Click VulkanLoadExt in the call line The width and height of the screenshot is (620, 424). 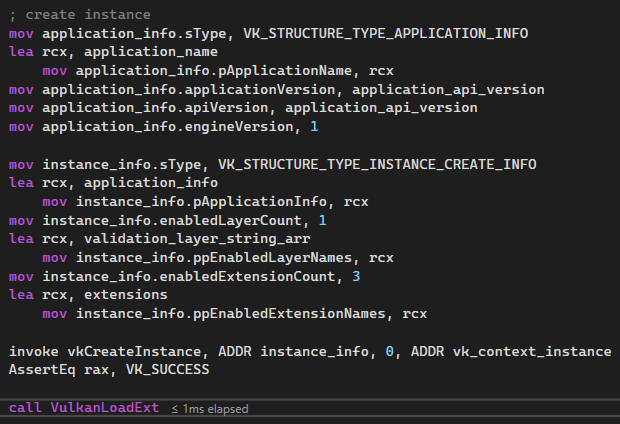105,408
